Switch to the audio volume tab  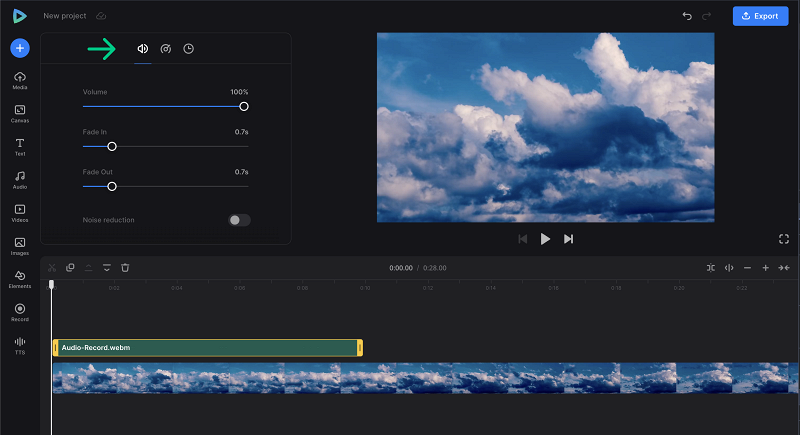(x=143, y=48)
